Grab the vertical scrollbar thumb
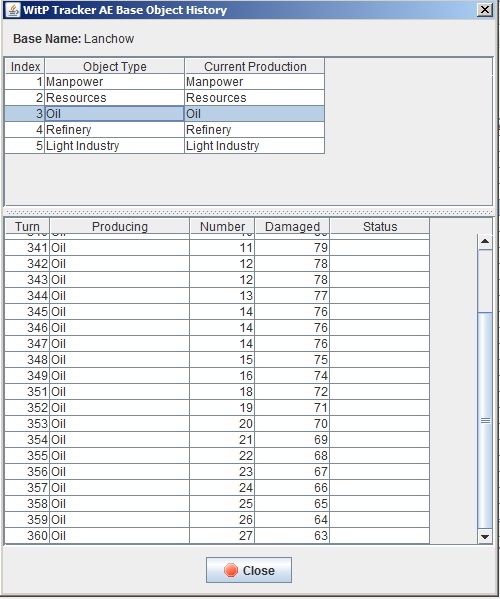Image resolution: width=500 pixels, height=599 pixels. (x=485, y=421)
